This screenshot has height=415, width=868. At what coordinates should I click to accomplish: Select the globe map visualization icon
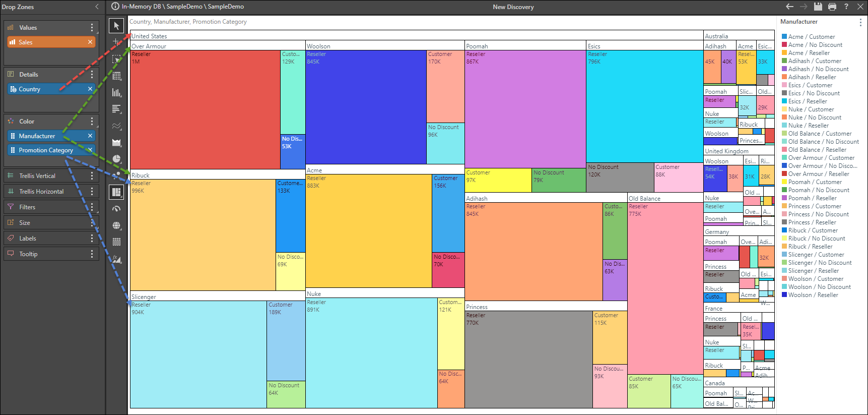tap(117, 225)
